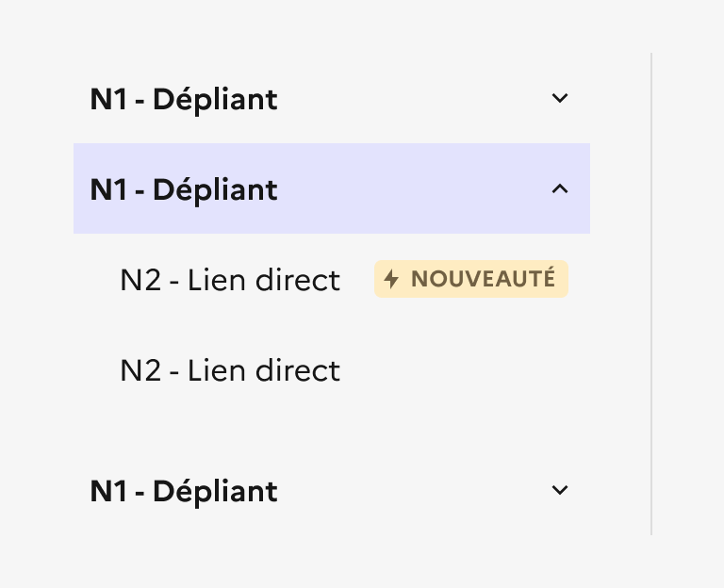Click the lightning bolt icon in the badge
The image size is (724, 588).
point(392,280)
